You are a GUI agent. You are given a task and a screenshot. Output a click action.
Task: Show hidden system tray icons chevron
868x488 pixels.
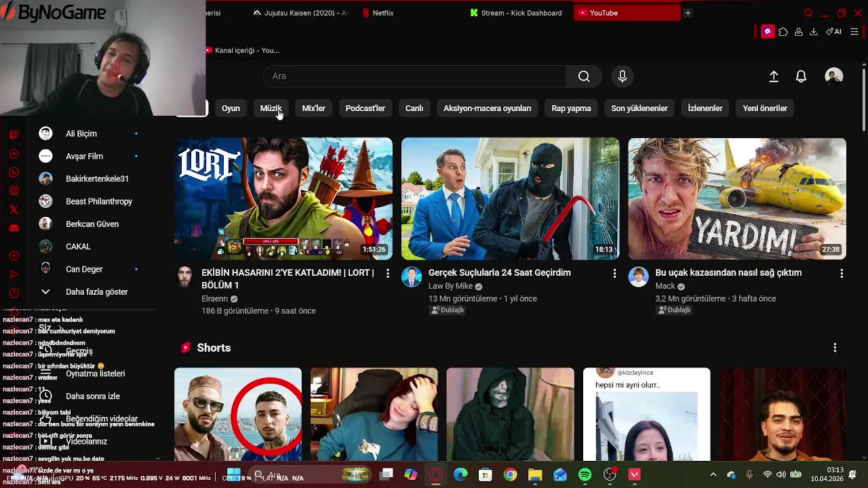713,475
